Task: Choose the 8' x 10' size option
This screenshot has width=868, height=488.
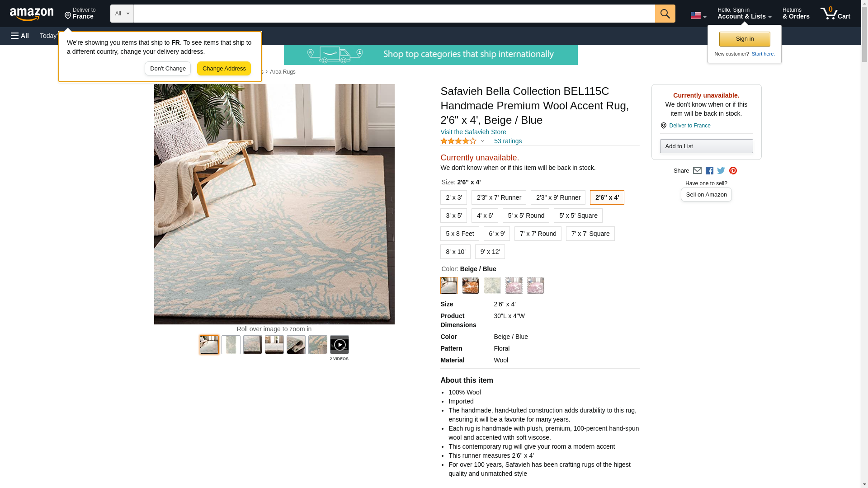Action: [455, 252]
